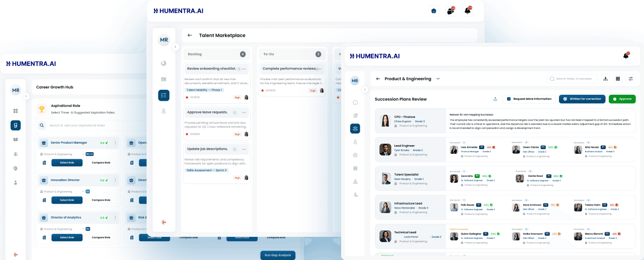Open dashboard grid icon in Career Growth Hub sidebar
The image size is (644, 260).
point(16,111)
